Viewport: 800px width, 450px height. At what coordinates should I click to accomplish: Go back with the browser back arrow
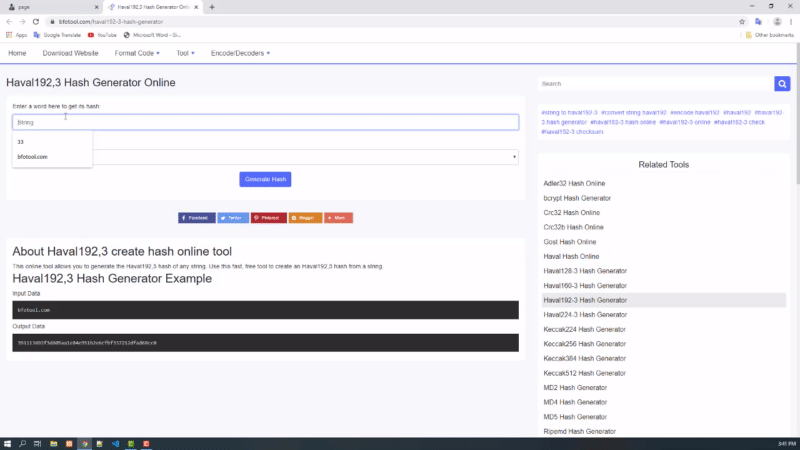[x=8, y=20]
